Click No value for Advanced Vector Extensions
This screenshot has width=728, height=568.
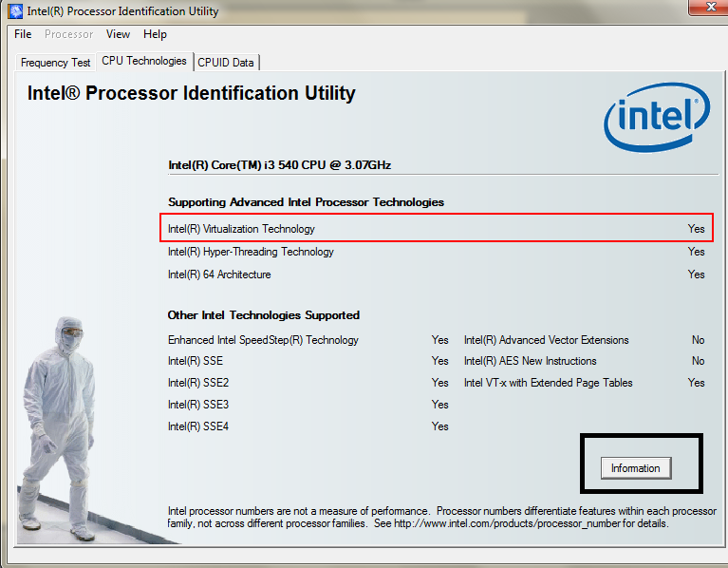click(x=698, y=340)
